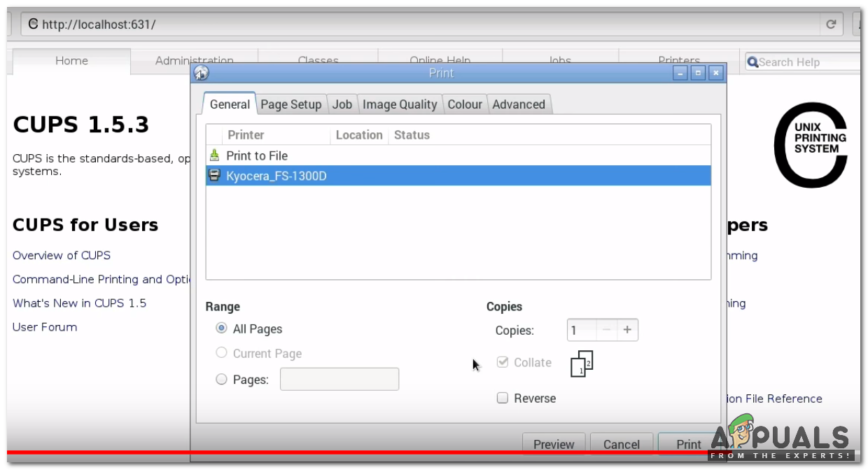Select the Current Page radio option
This screenshot has width=868, height=470.
tap(222, 353)
